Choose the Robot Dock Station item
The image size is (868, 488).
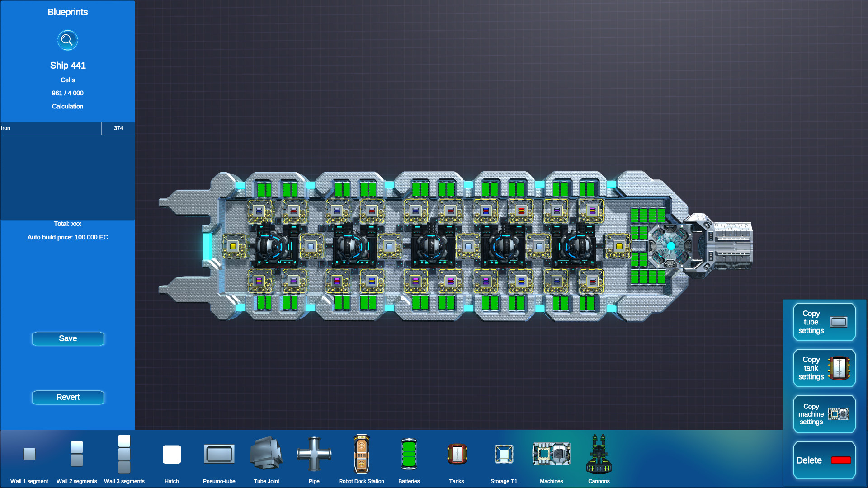click(x=361, y=454)
